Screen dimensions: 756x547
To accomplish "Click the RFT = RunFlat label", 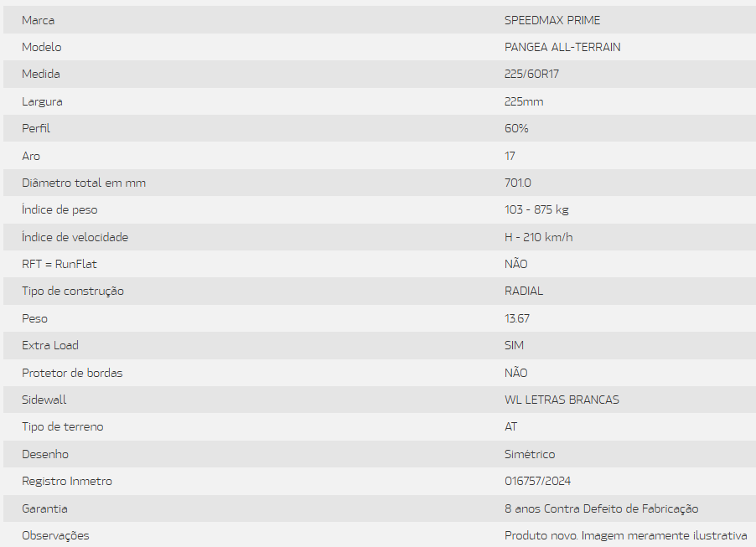I will coord(60,264).
